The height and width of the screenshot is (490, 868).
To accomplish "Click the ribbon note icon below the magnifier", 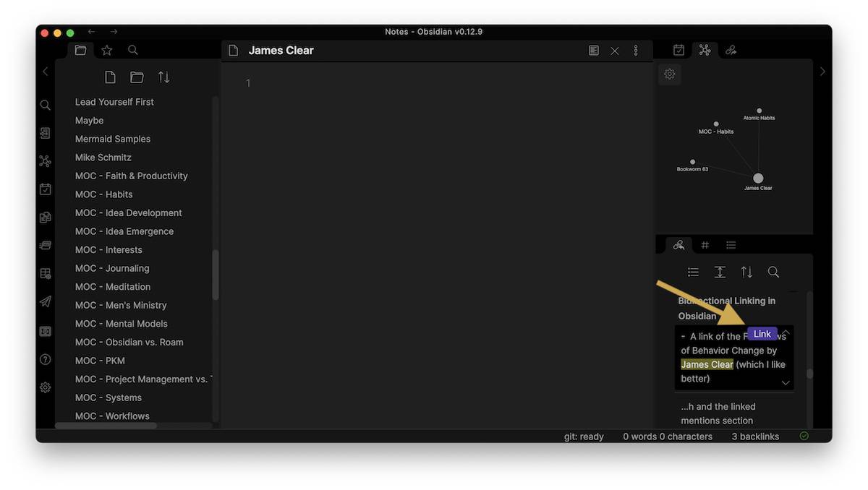I will 45,134.
